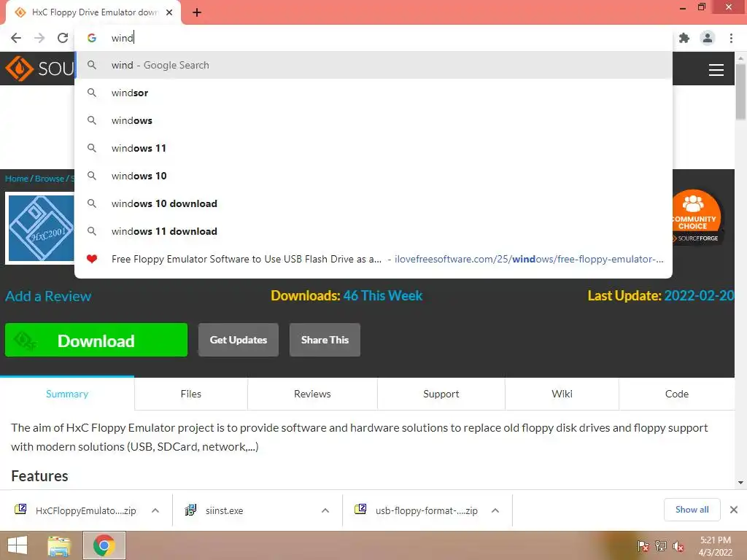Open the Windows Start button
This screenshot has width=747, height=560.
[x=18, y=545]
